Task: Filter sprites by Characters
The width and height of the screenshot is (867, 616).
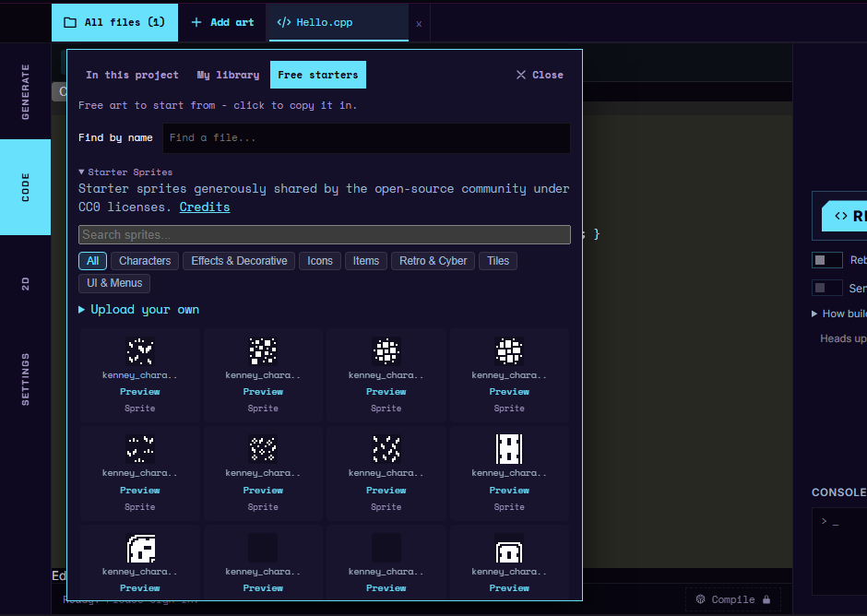Action: point(145,261)
